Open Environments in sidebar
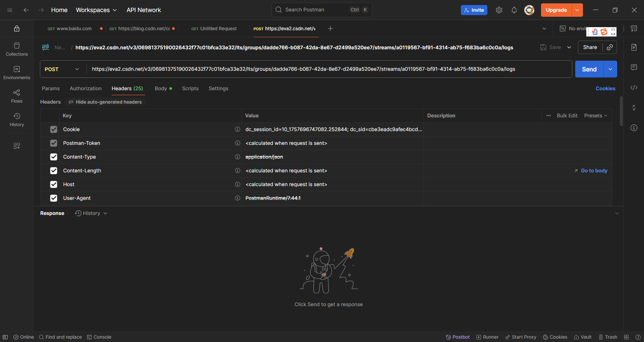 pos(17,73)
